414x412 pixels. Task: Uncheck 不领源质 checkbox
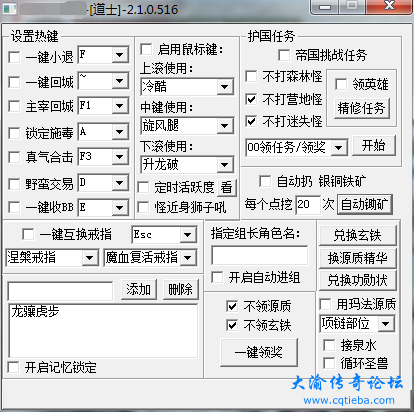point(232,306)
